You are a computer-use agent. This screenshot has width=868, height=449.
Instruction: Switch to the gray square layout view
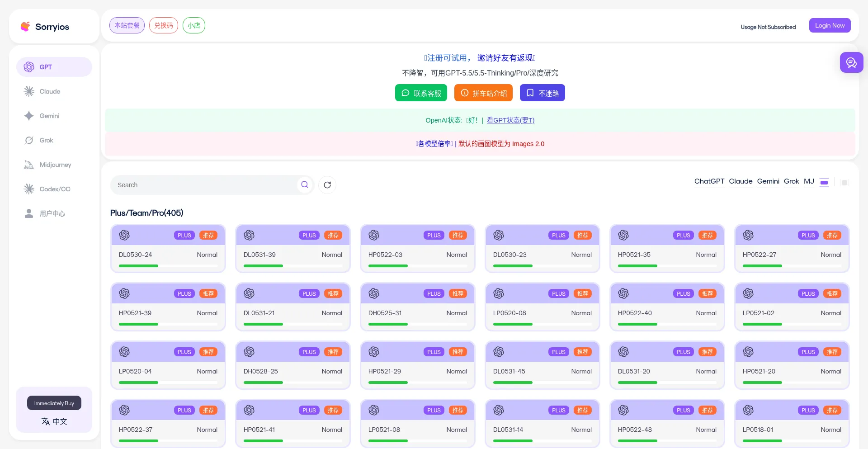click(x=844, y=183)
